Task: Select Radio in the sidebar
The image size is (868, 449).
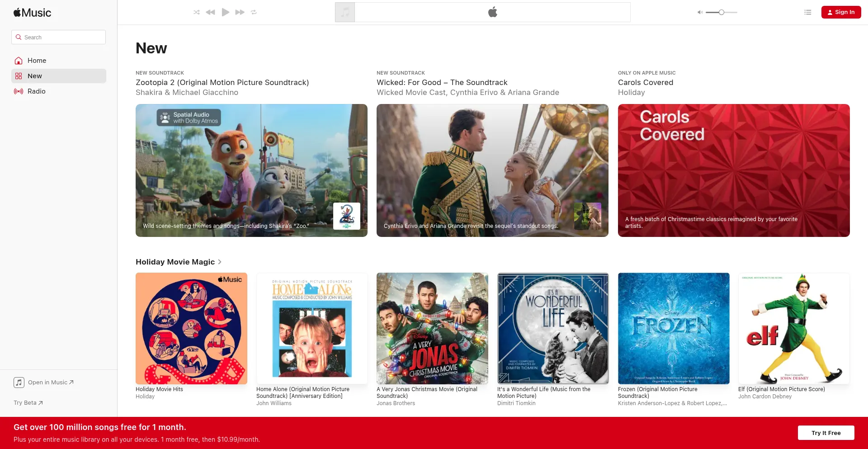Action: [x=36, y=91]
